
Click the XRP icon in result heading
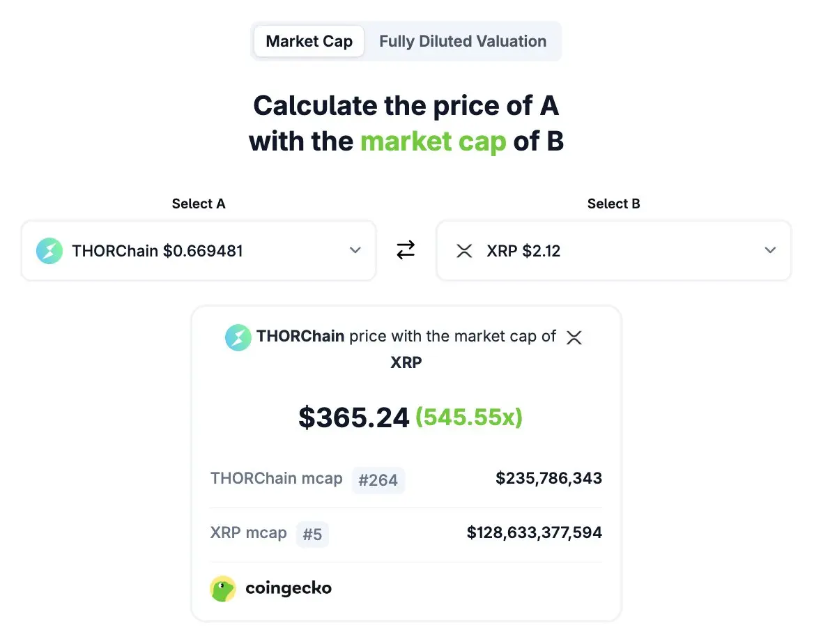pyautogui.click(x=574, y=338)
